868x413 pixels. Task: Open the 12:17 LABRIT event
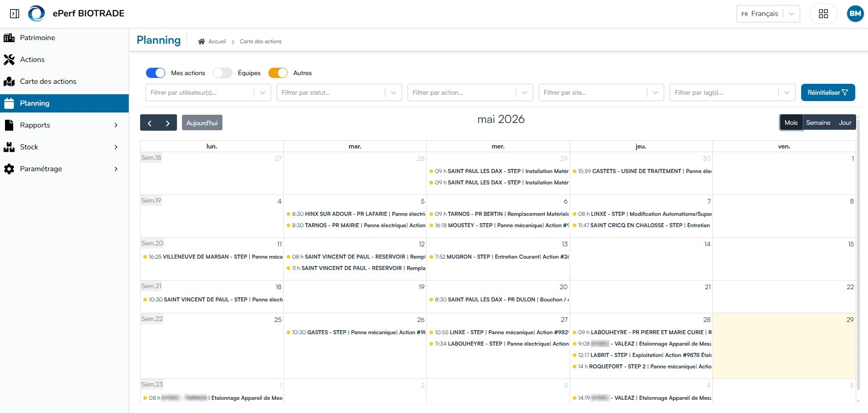click(x=641, y=355)
